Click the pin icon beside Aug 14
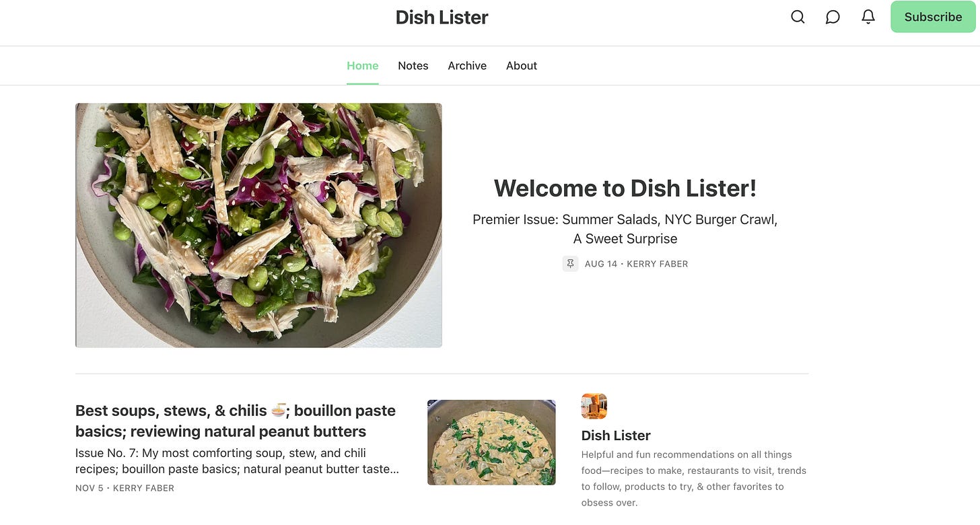Viewport: 980px width, 525px height. [x=570, y=264]
